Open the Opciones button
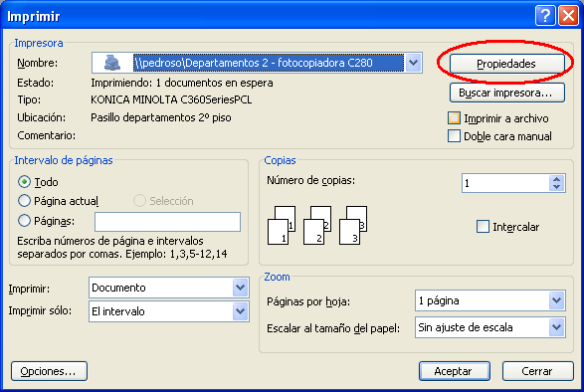This screenshot has width=584, height=392. (x=49, y=371)
